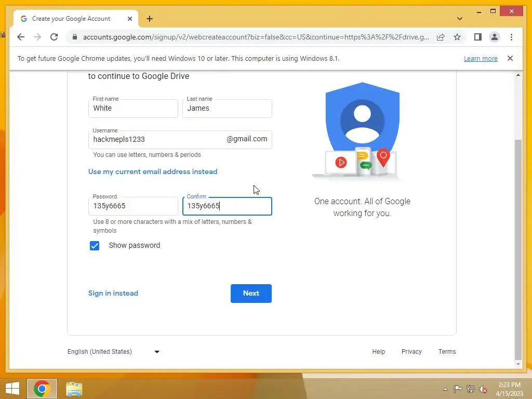The image size is (532, 399).
Task: Open the English (United States) language dropdown
Action: (113, 352)
